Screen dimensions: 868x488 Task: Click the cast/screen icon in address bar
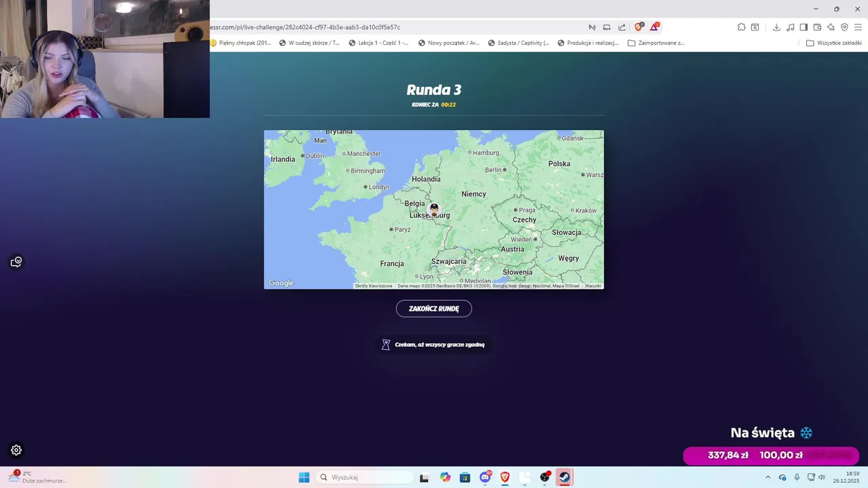[x=607, y=27]
